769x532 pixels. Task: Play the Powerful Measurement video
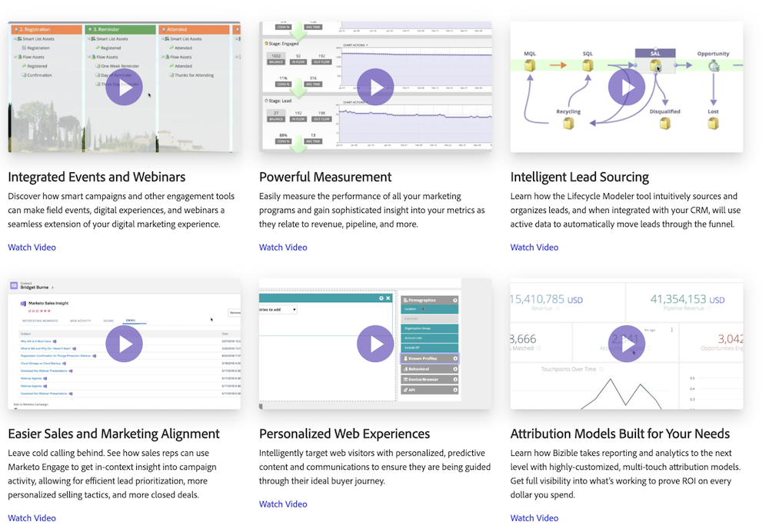click(375, 88)
